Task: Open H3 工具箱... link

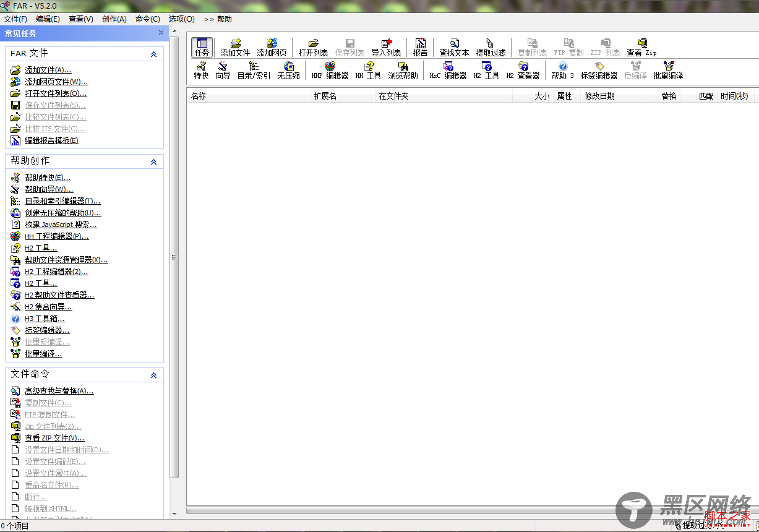Action: tap(45, 319)
